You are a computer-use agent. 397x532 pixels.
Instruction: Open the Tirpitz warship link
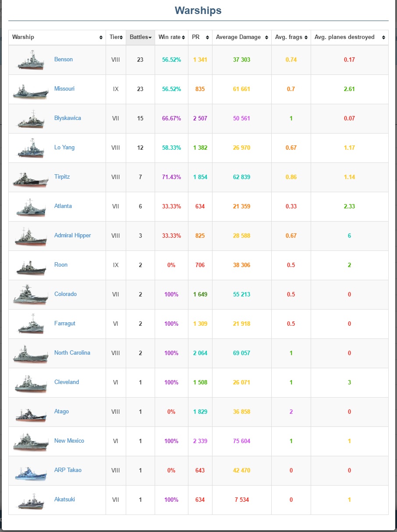(62, 176)
